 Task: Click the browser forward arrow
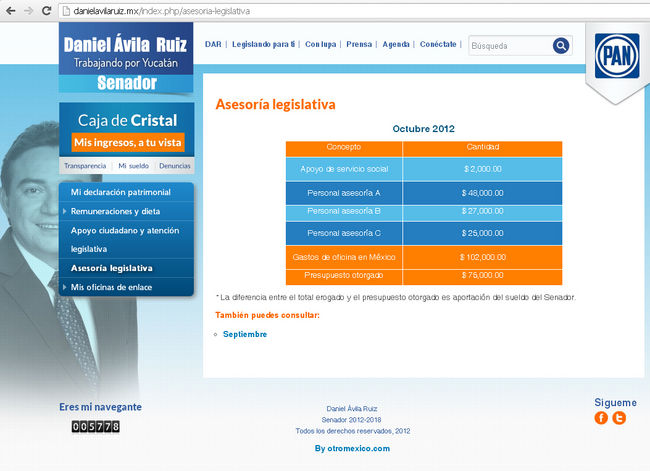tap(27, 10)
